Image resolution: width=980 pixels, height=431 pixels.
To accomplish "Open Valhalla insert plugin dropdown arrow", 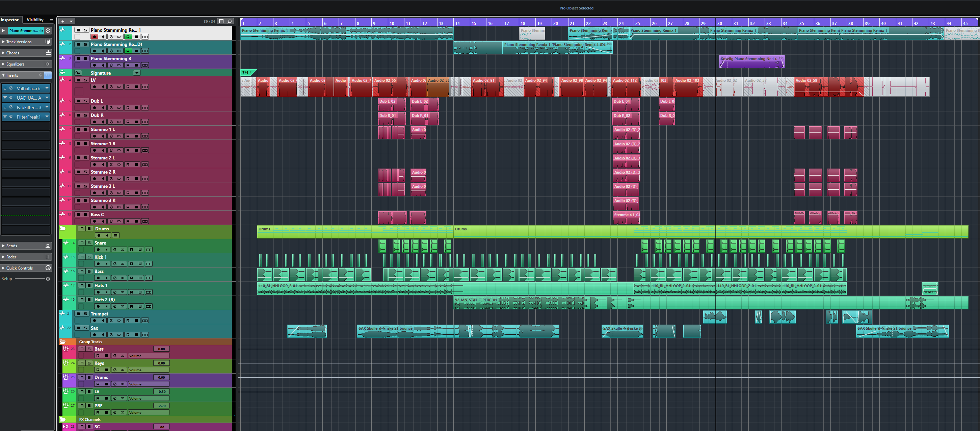I will click(x=47, y=88).
